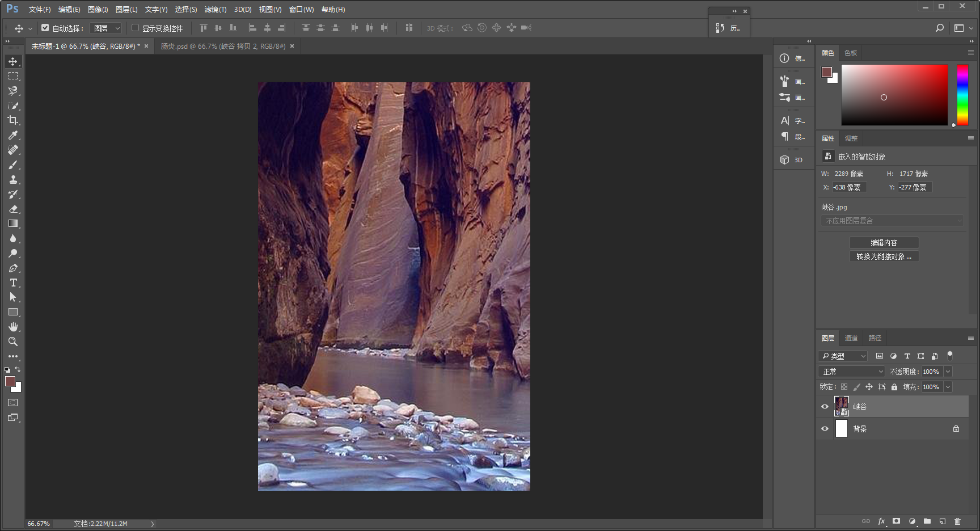Select the Rectangle shape tool
The image size is (980, 531).
[13, 312]
